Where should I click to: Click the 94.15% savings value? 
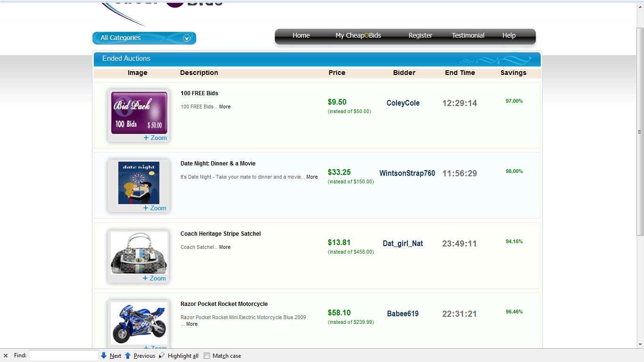tap(514, 242)
